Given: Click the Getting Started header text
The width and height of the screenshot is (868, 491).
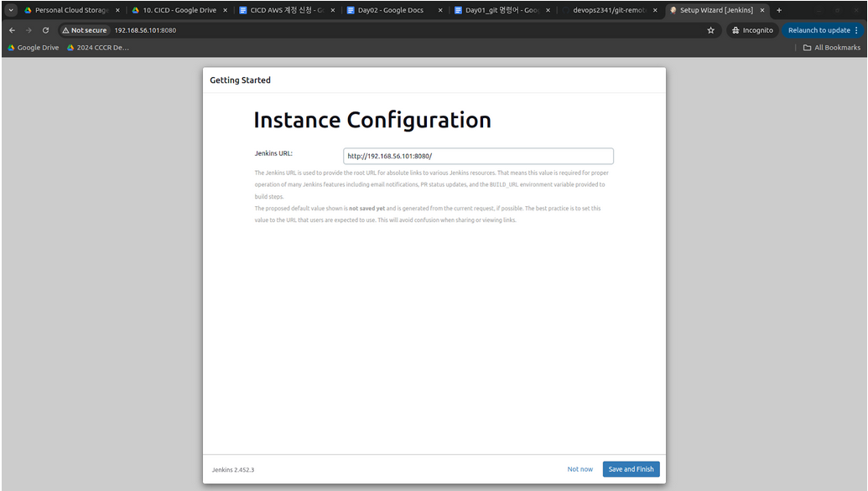Looking at the screenshot, I should pyautogui.click(x=240, y=80).
